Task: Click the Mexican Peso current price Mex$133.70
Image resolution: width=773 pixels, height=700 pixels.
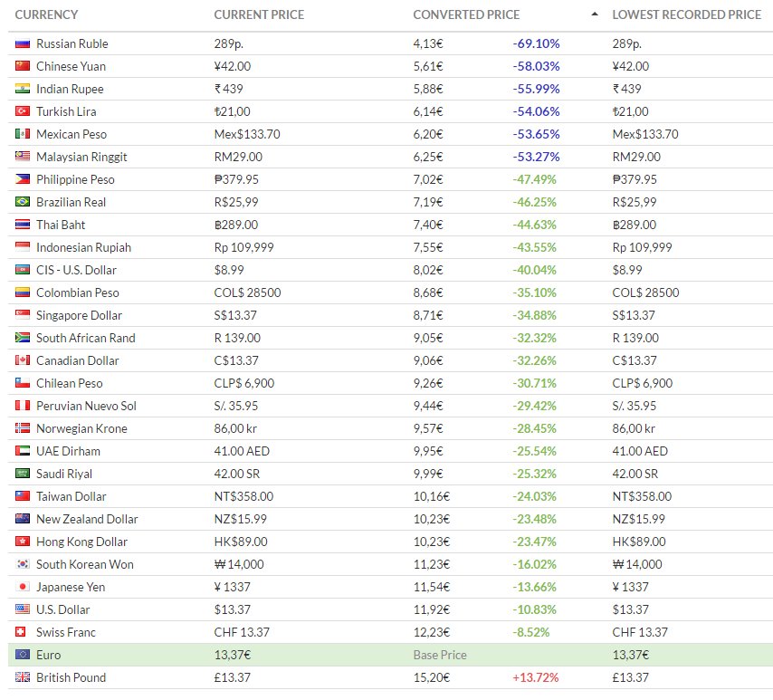Action: [247, 135]
